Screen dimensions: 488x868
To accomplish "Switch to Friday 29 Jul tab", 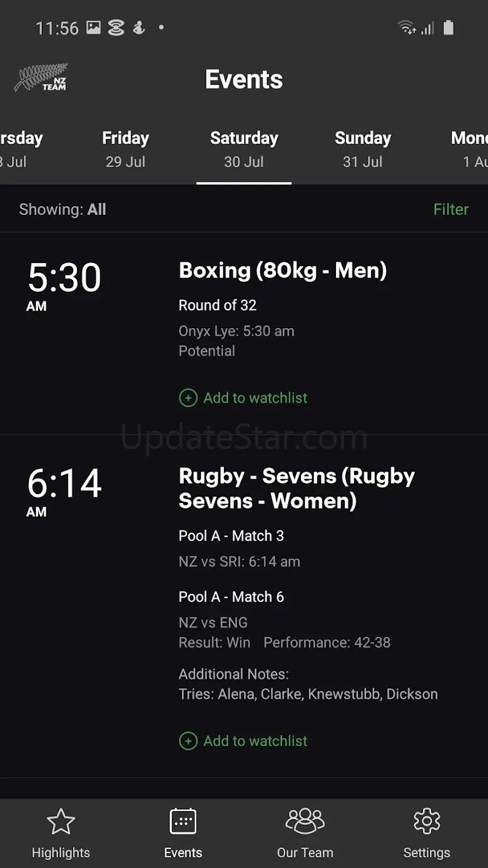I will pyautogui.click(x=125, y=149).
